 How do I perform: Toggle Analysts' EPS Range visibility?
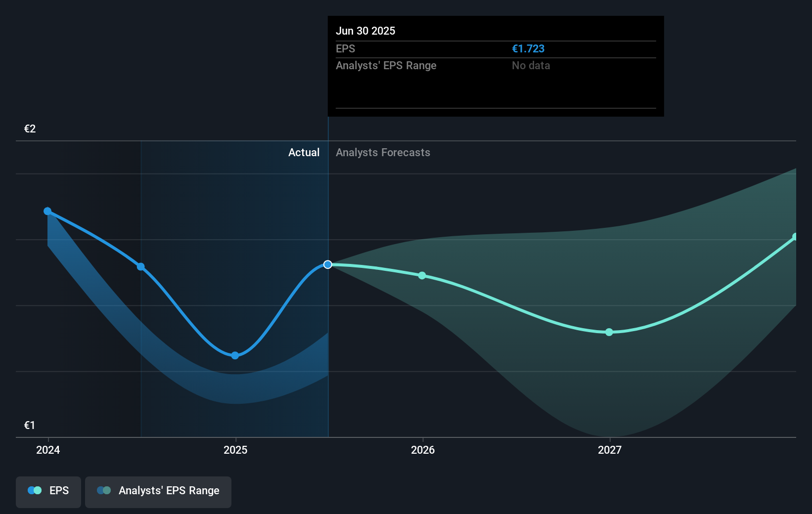pyautogui.click(x=158, y=492)
